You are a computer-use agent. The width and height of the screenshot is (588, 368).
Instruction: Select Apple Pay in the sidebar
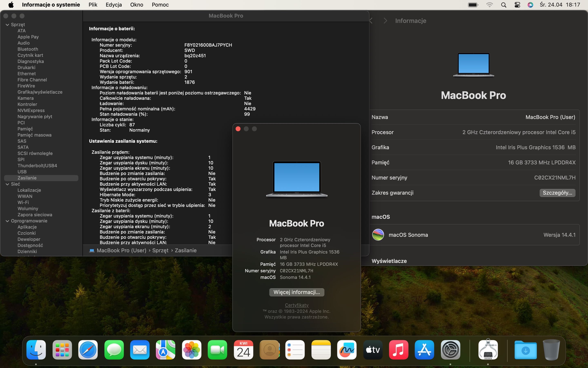click(x=28, y=37)
